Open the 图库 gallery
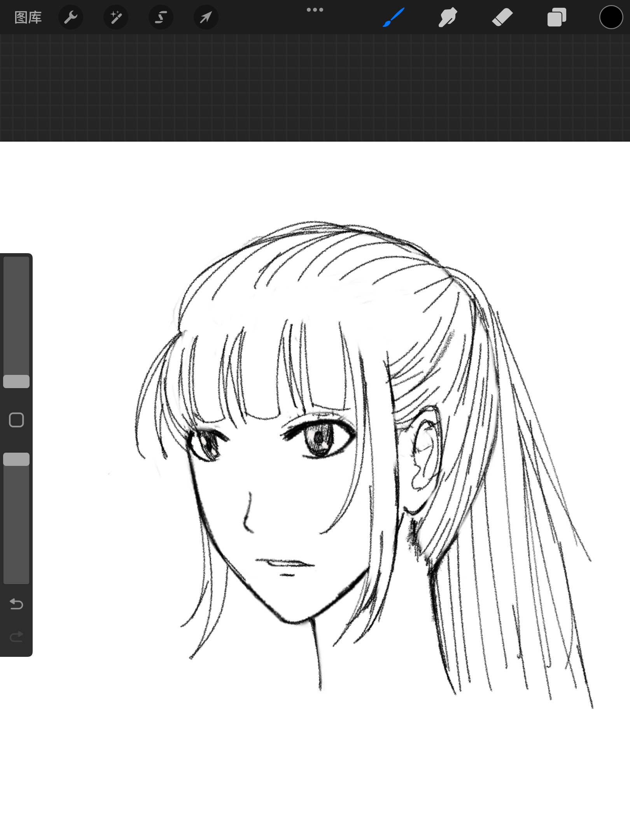630x840 pixels. (x=28, y=17)
